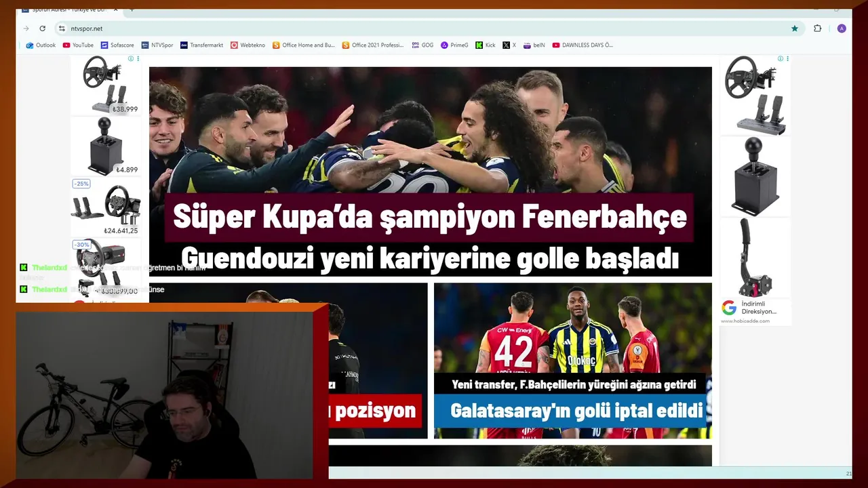Open the Office 2021 Professi... bookmark
Image resolution: width=868 pixels, height=488 pixels.
point(373,45)
